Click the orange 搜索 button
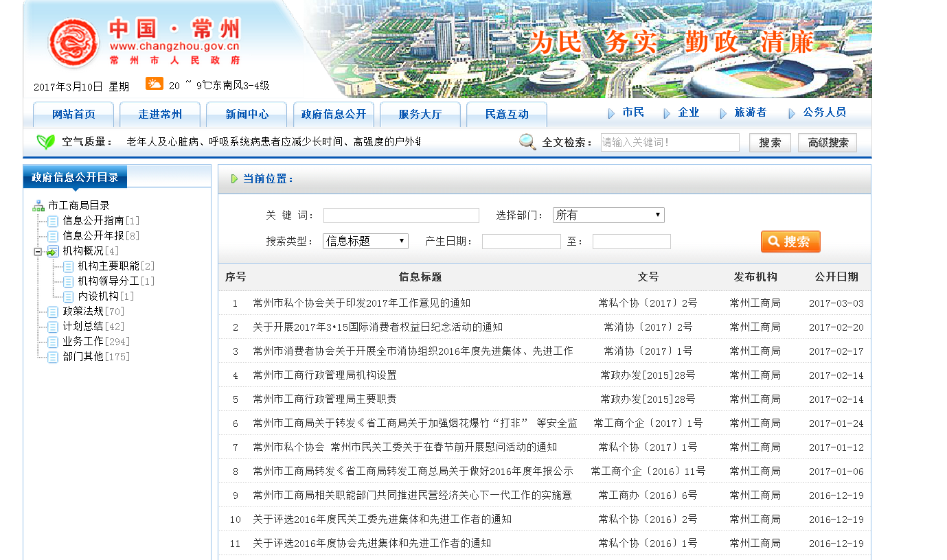The image size is (947, 560). pyautogui.click(x=790, y=242)
